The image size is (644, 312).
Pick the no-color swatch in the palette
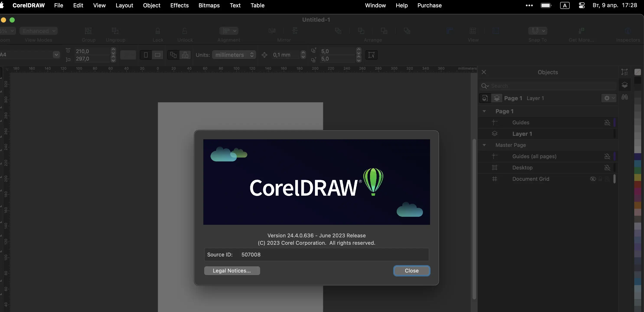pos(637,72)
